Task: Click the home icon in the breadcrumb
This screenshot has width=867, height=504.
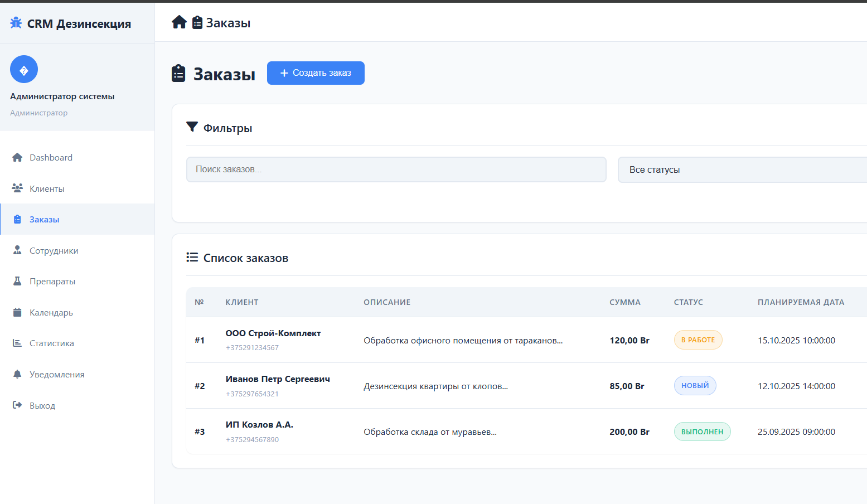Action: click(179, 22)
